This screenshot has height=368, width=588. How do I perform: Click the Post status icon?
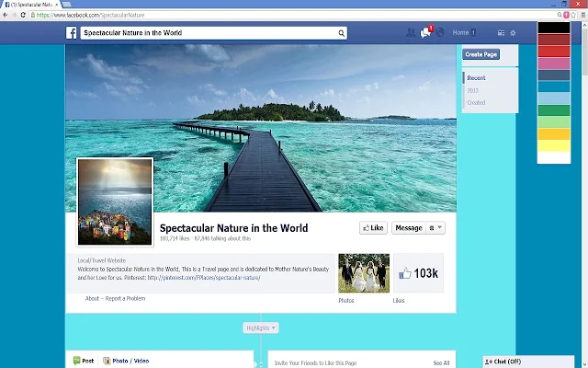coord(77,361)
